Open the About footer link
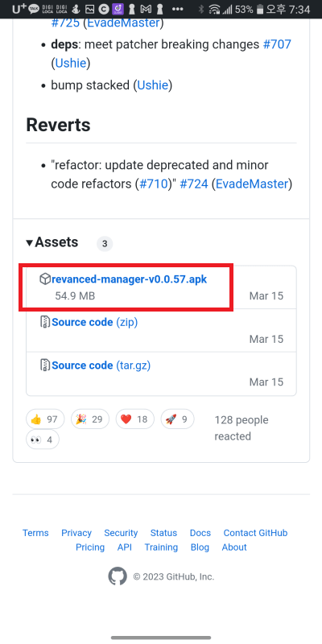The image size is (322, 644). [234, 547]
